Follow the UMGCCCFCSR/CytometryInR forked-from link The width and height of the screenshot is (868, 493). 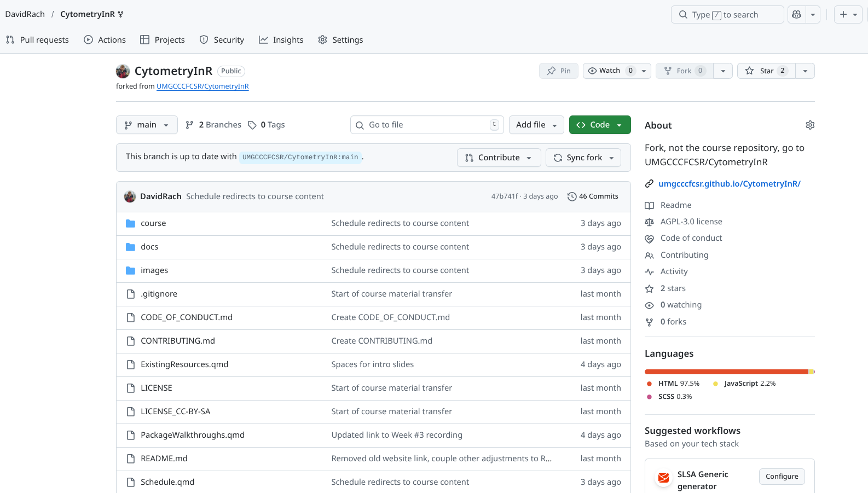pyautogui.click(x=202, y=86)
